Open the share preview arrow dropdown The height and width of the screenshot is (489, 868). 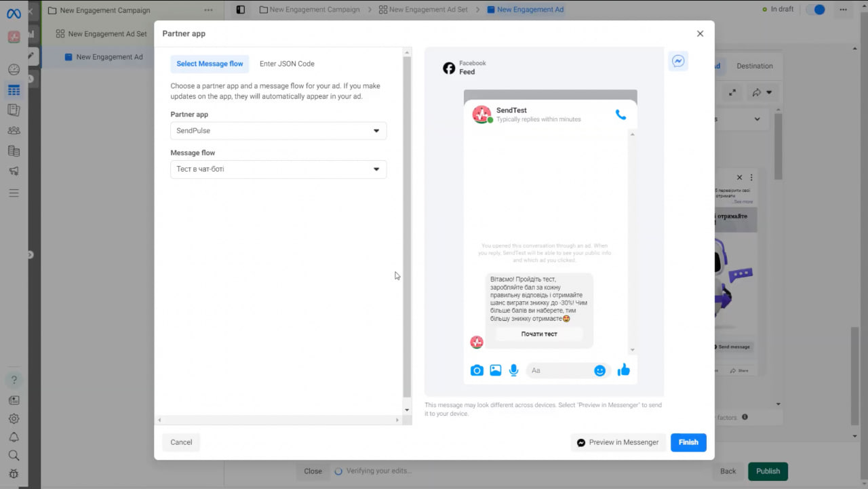click(x=762, y=92)
